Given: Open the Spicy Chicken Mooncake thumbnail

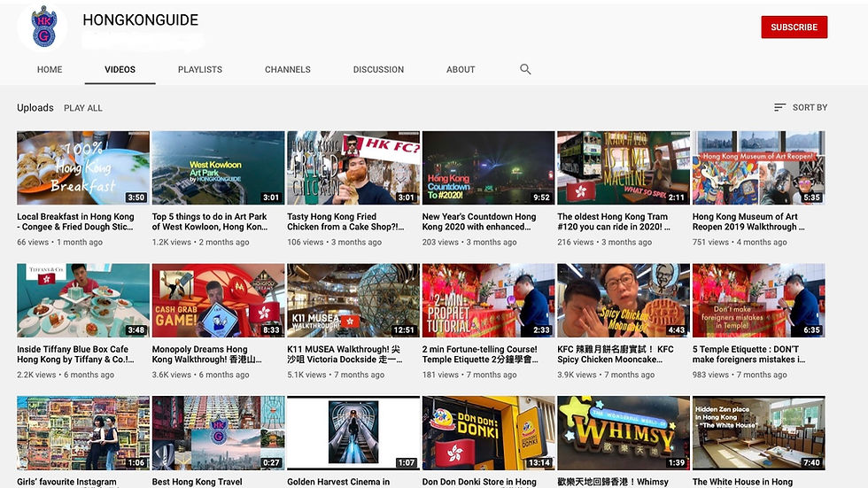Looking at the screenshot, I should [624, 300].
